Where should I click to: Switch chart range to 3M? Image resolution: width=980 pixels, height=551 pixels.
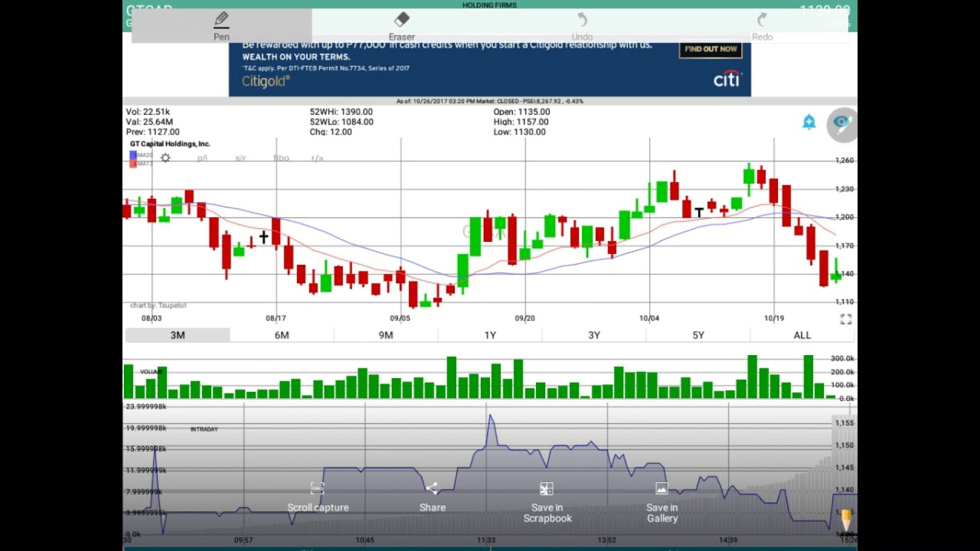178,335
